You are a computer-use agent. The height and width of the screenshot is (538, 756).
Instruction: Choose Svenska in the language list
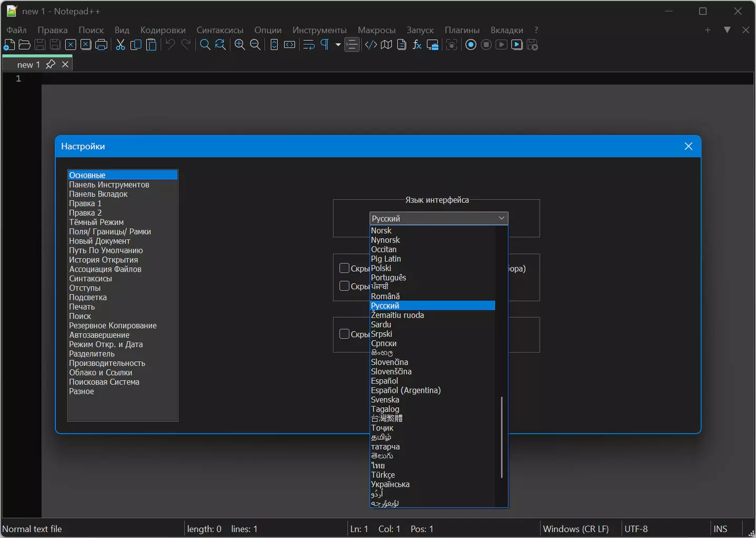432,400
